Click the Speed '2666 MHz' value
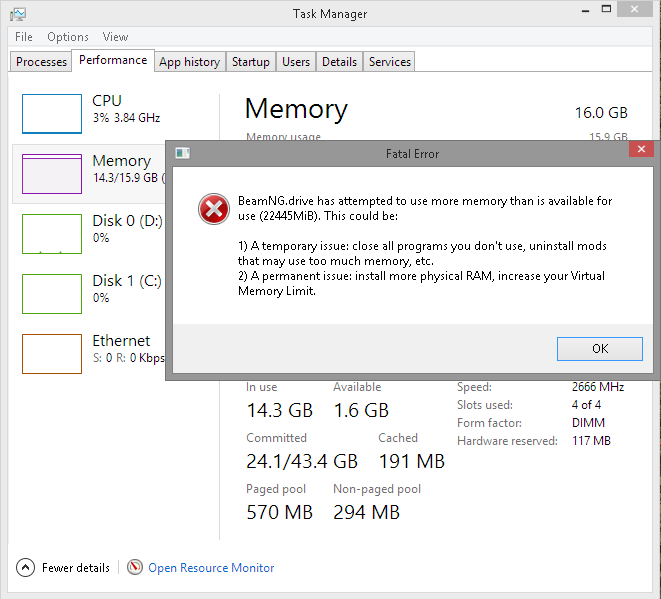 click(x=598, y=387)
